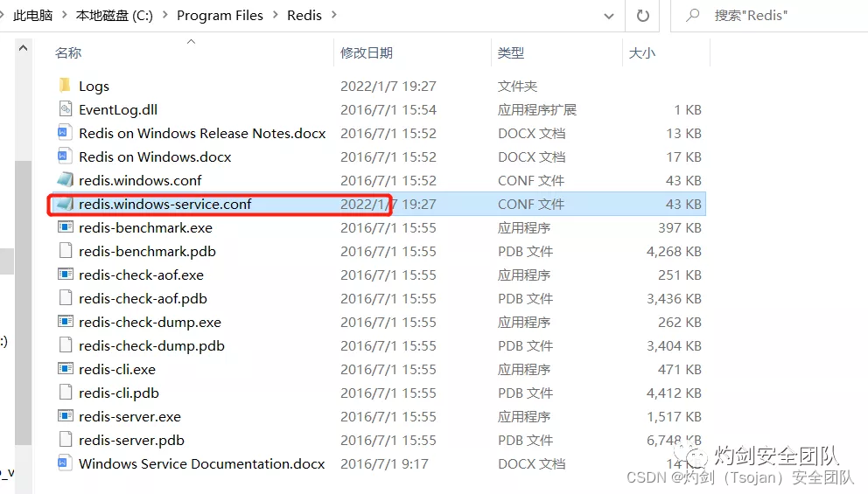
Task: Click the Redis on Windows Release Notes.docx icon
Action: point(66,133)
